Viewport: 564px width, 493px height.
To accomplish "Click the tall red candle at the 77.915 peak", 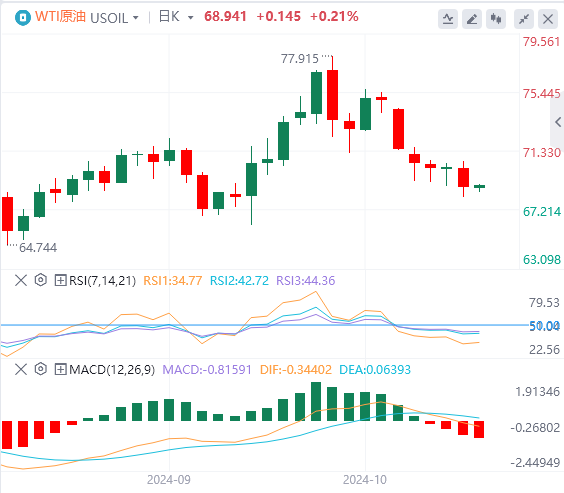I will point(332,95).
